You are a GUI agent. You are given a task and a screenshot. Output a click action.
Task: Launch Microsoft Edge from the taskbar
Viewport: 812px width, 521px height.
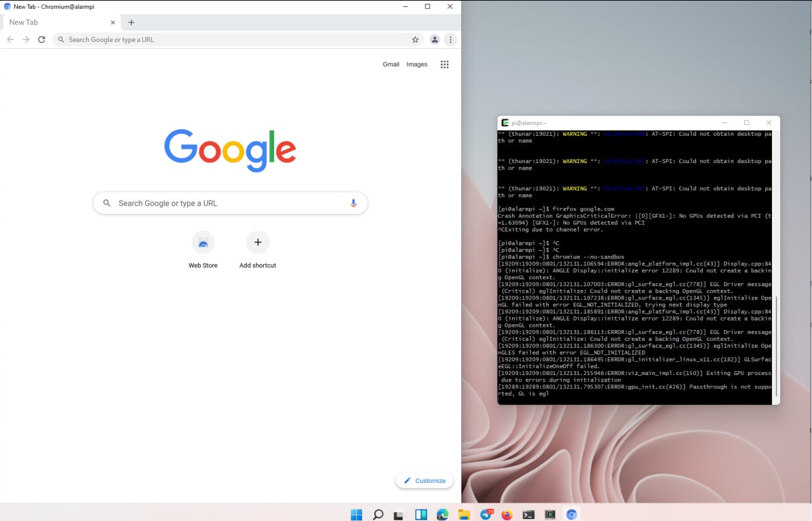[443, 515]
